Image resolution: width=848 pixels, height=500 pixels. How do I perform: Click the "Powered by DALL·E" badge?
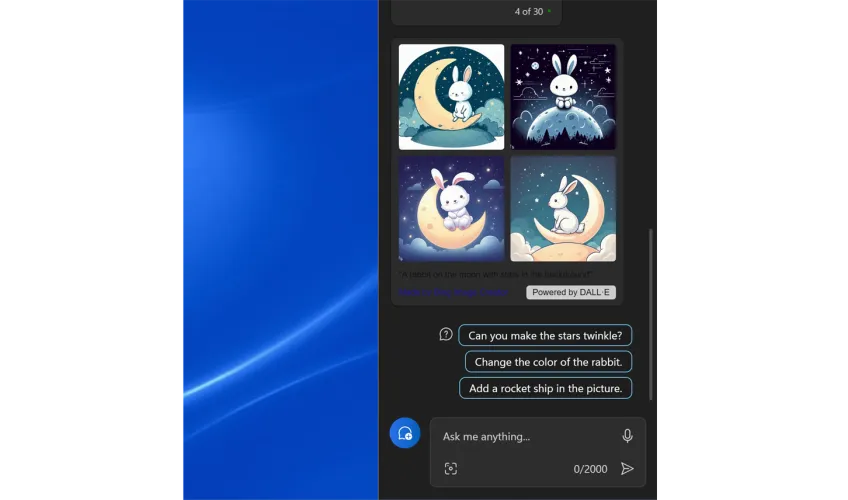[x=571, y=292]
